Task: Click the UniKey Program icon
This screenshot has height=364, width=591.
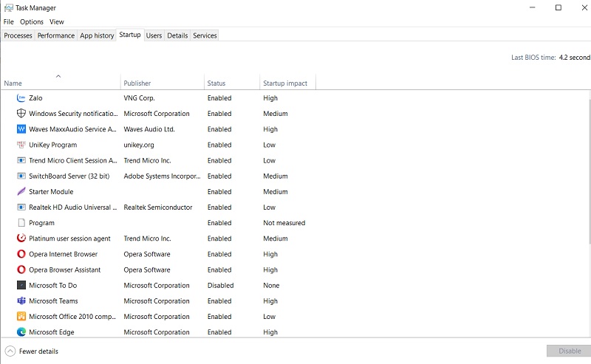Action: tap(21, 145)
